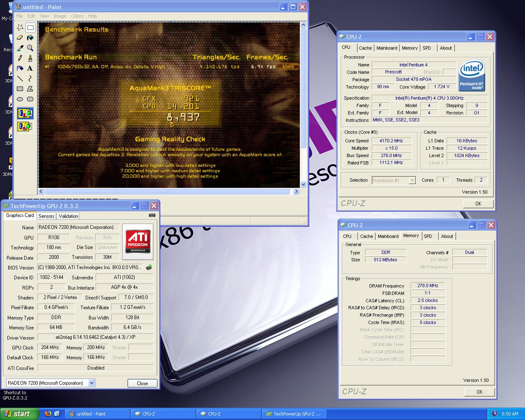Select the rectangular Select tool in Paint
Viewport: 525px width, 420px height.
pos(30,27)
